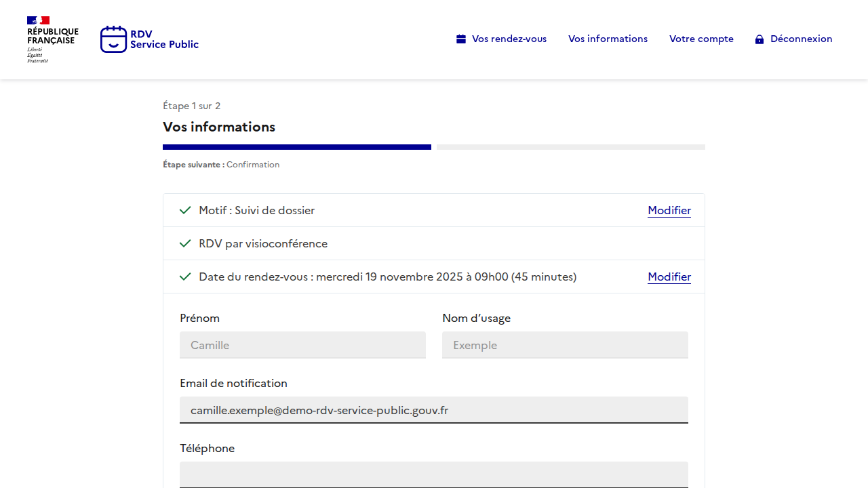Click the green checkmark next to Motif

pos(185,210)
